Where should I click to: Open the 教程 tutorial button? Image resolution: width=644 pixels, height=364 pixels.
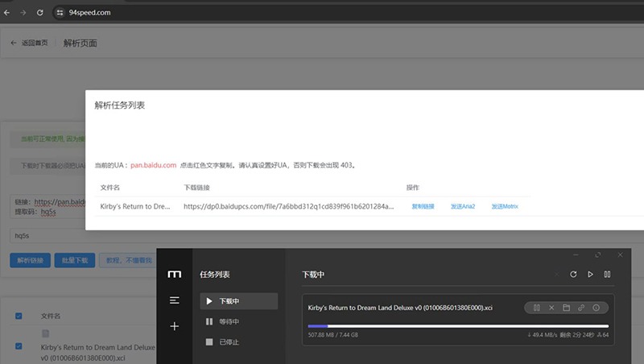coord(128,260)
